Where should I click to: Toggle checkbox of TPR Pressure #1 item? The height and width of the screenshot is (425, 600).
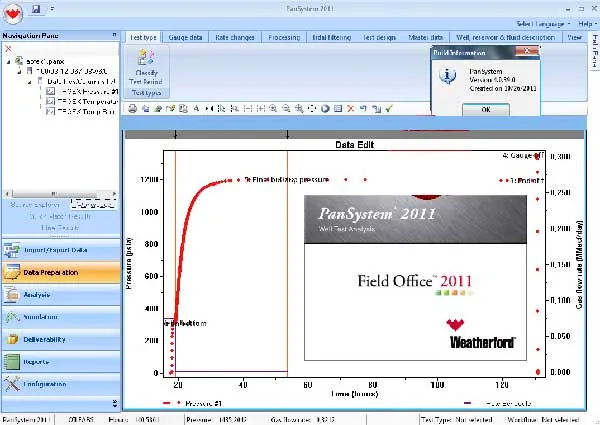point(50,91)
